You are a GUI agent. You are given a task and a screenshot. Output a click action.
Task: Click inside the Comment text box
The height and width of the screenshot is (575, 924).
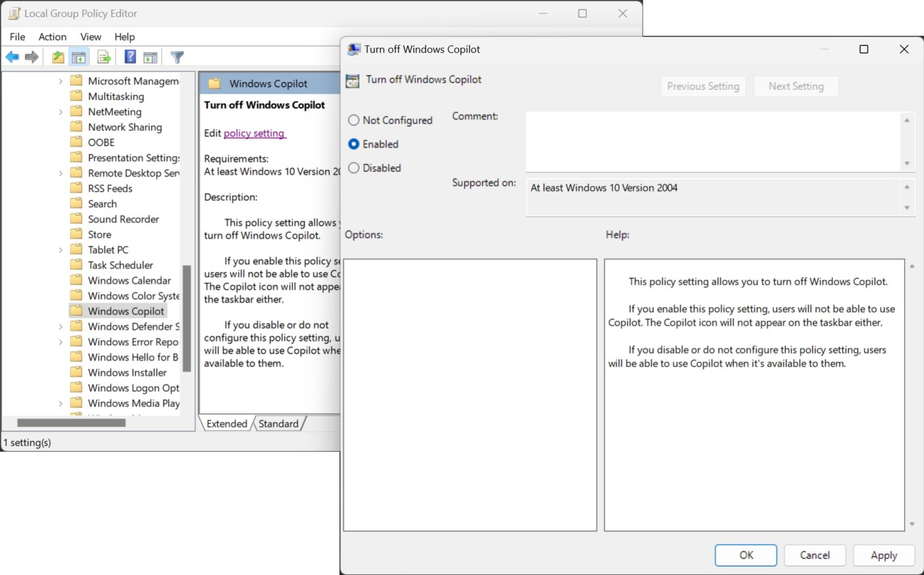(x=713, y=141)
